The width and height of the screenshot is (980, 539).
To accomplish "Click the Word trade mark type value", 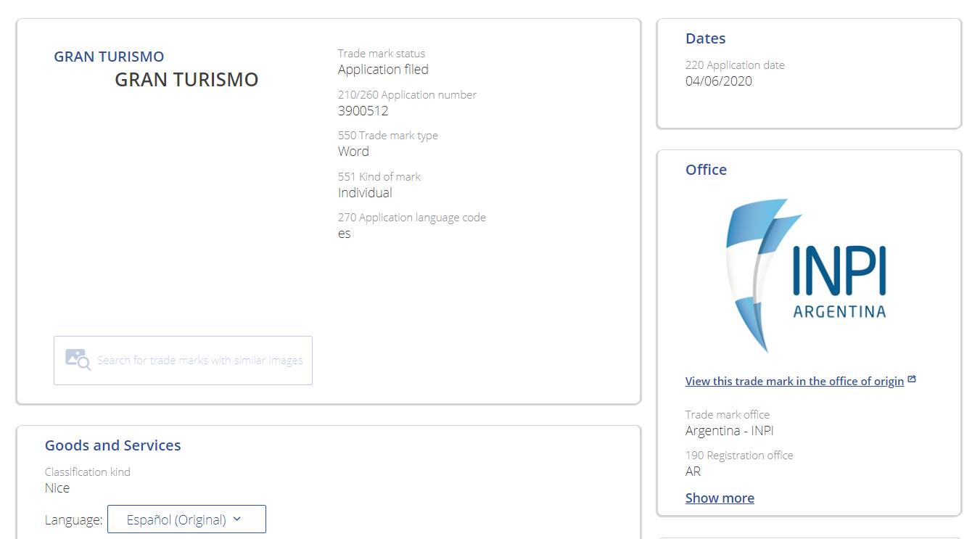I will tap(353, 152).
